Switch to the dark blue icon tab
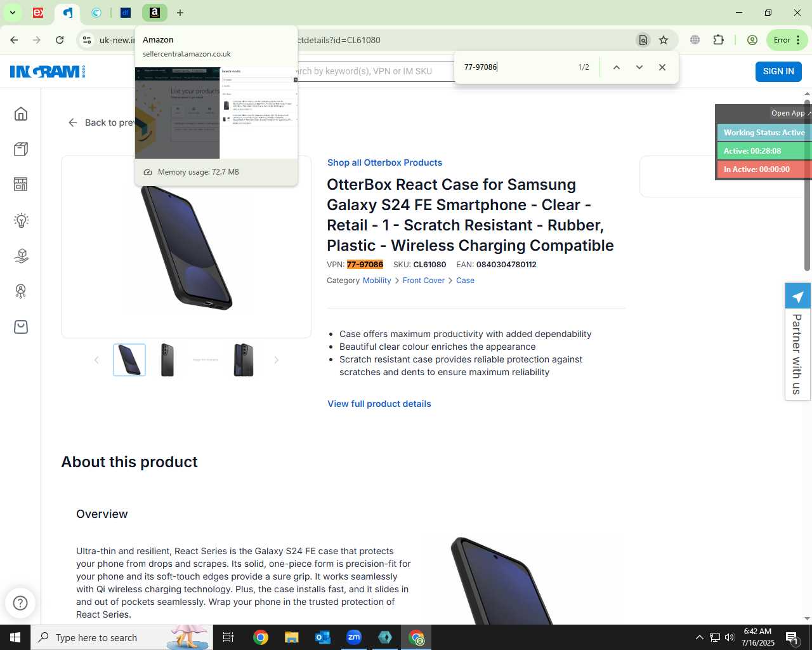812x650 pixels. (x=126, y=13)
